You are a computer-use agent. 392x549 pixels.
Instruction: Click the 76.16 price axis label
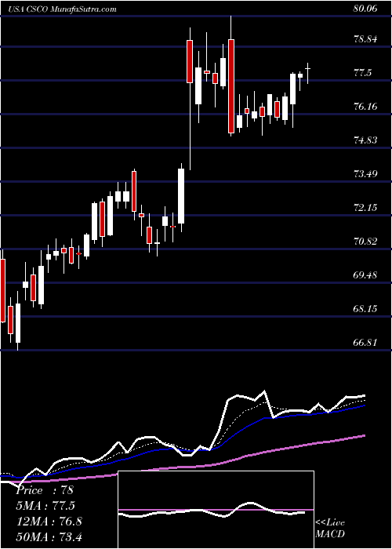tap(365, 107)
